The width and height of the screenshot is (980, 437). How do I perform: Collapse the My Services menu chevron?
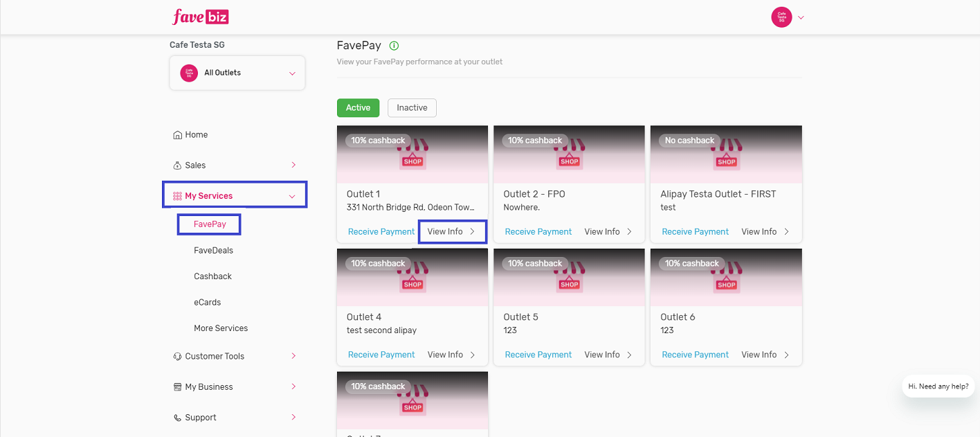tap(293, 195)
